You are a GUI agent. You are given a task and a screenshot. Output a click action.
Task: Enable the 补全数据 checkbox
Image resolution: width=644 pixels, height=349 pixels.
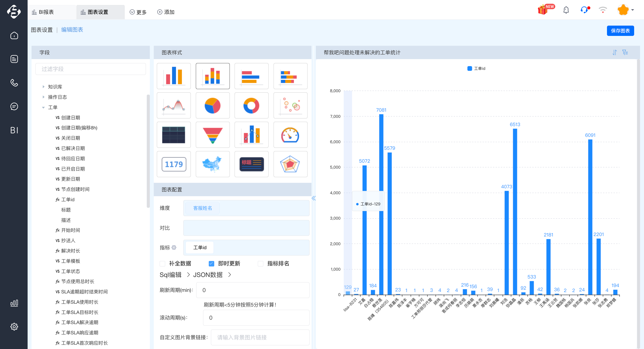pyautogui.click(x=163, y=264)
